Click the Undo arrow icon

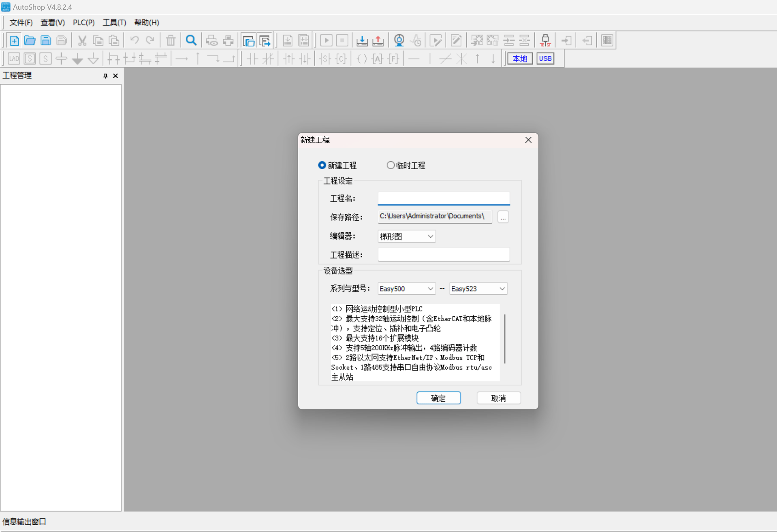coord(134,40)
